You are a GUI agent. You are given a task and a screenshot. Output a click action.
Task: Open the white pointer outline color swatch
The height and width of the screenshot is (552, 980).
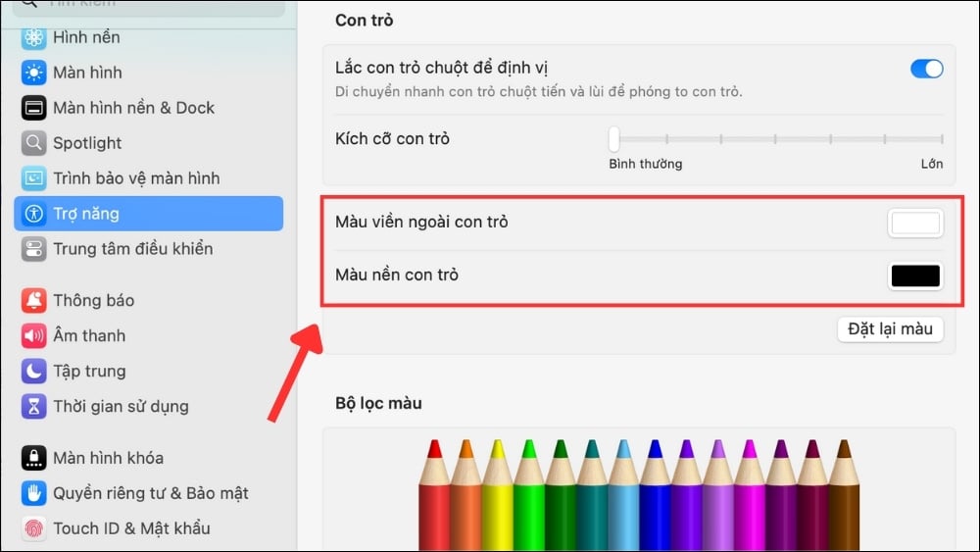coord(915,224)
